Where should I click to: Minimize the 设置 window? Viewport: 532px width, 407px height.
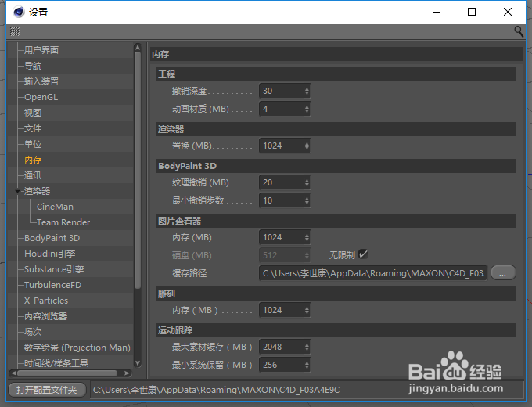[x=437, y=13]
